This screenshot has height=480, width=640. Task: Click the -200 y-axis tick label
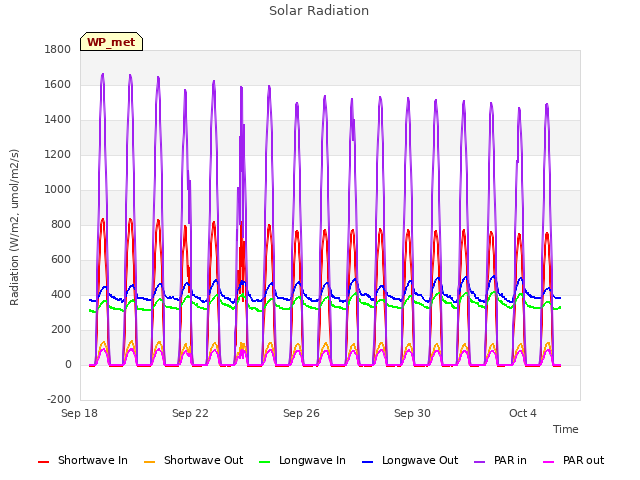pos(59,400)
